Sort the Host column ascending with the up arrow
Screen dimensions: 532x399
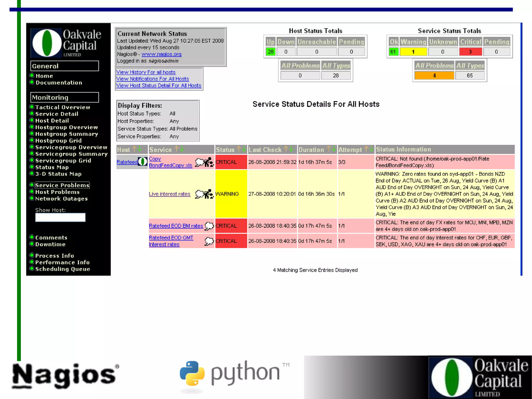[x=134, y=149]
